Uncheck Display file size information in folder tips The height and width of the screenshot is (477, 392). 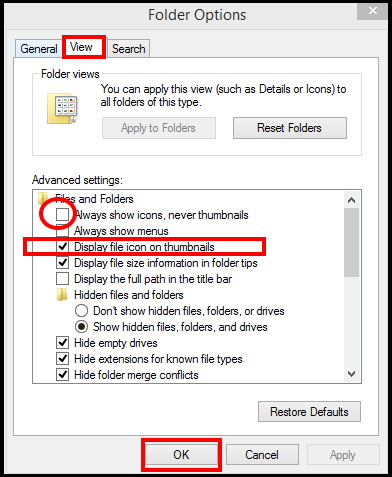(62, 263)
